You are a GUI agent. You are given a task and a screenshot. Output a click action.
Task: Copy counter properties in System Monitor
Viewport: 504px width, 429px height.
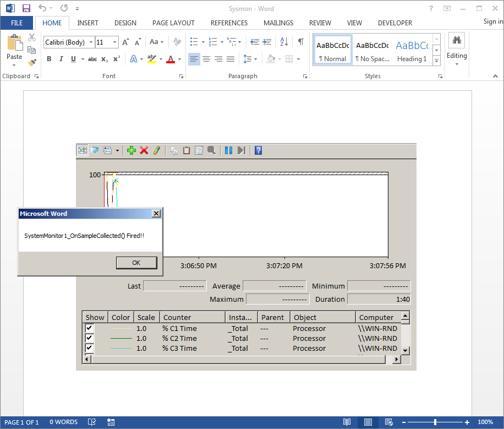point(173,150)
